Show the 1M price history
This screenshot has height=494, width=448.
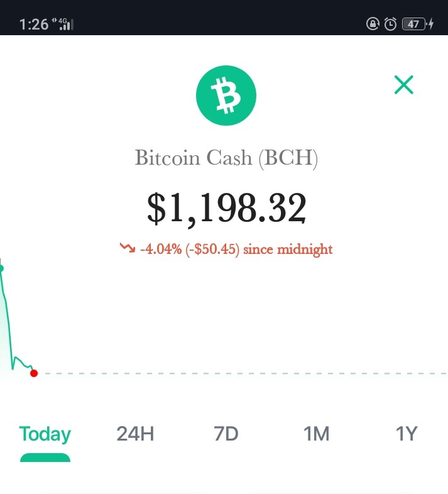(316, 434)
